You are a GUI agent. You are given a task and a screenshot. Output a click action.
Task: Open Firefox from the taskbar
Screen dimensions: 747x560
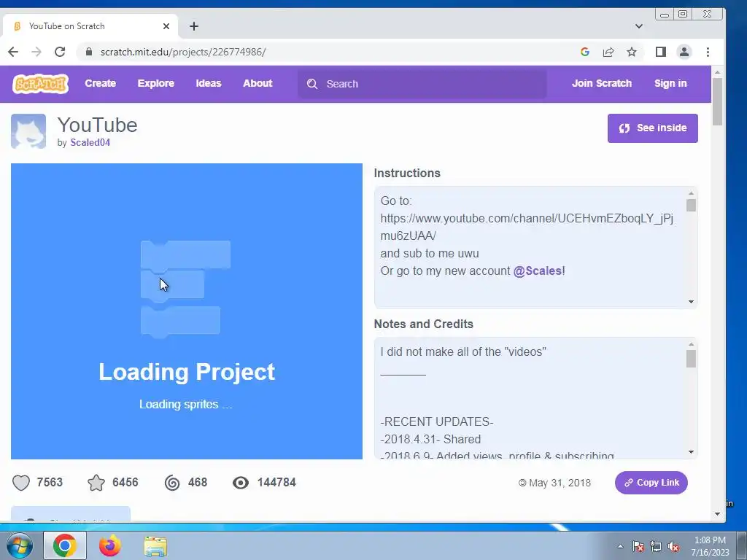[110, 545]
